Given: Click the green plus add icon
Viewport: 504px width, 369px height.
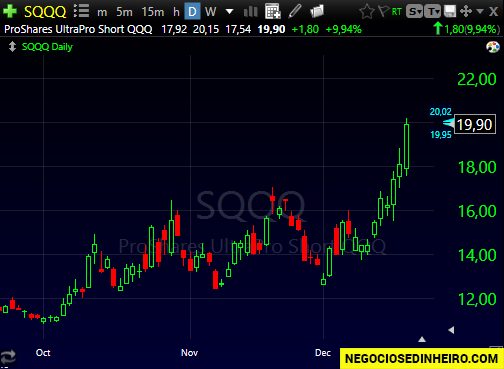Looking at the screenshot, I should coord(10,11).
